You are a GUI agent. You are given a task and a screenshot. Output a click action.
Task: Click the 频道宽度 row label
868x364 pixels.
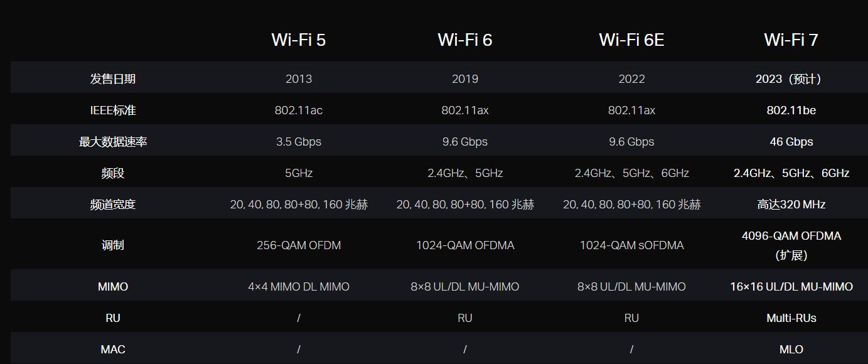(x=113, y=205)
